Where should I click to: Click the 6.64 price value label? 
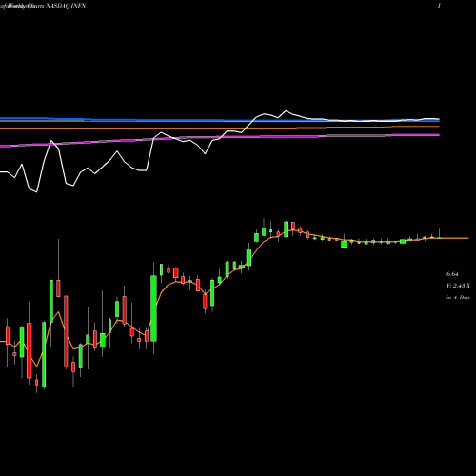click(452, 274)
